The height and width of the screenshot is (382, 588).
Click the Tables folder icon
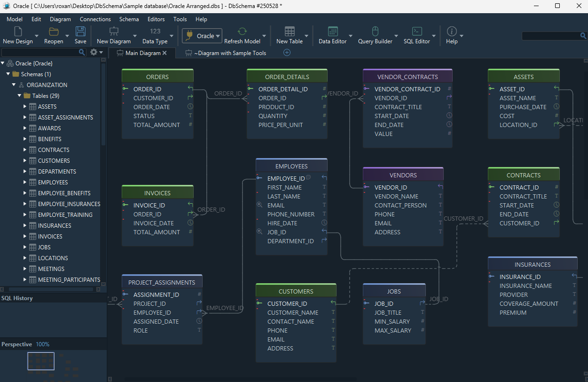point(27,96)
